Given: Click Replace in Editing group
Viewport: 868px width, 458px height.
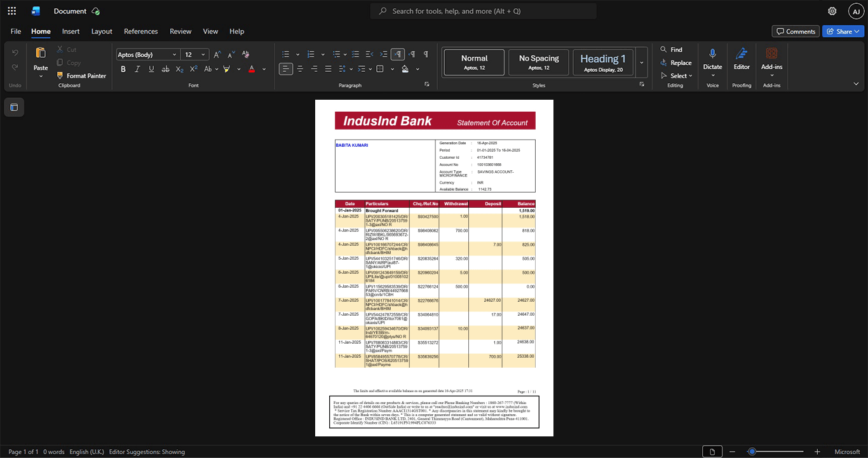Looking at the screenshot, I should point(676,63).
